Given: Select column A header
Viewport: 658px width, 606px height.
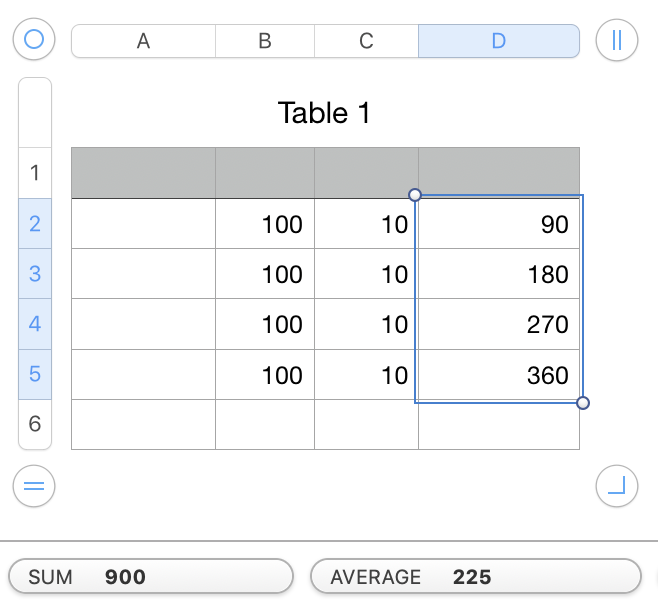Looking at the screenshot, I should 143,41.
